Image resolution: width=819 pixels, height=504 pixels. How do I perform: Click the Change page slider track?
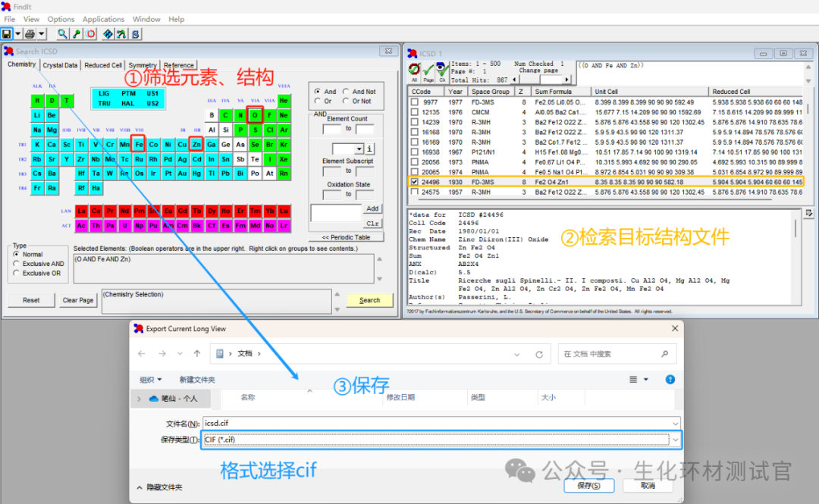541,80
